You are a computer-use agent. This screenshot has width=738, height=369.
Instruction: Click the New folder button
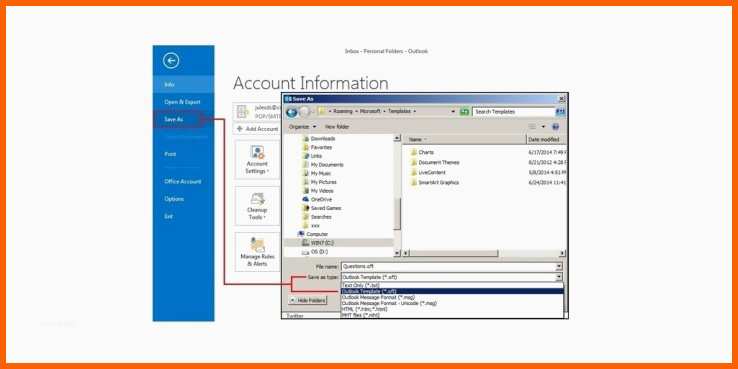tap(337, 127)
